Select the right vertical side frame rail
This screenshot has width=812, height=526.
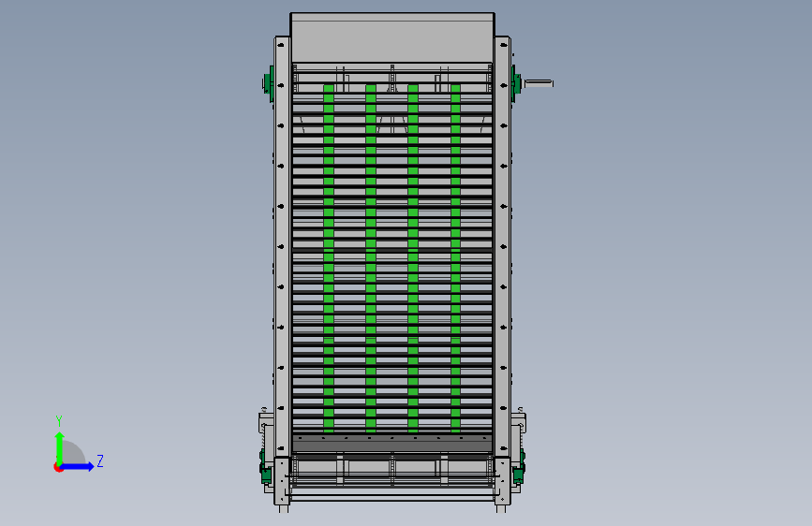tap(502, 247)
